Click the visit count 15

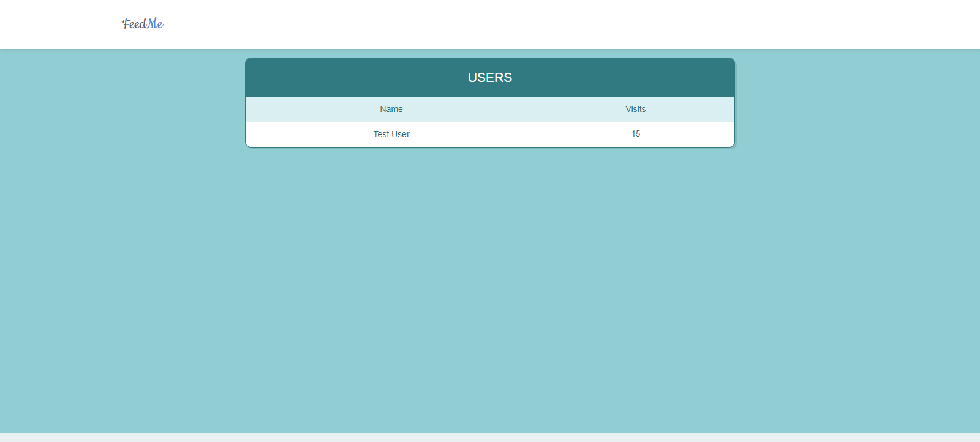click(x=636, y=133)
